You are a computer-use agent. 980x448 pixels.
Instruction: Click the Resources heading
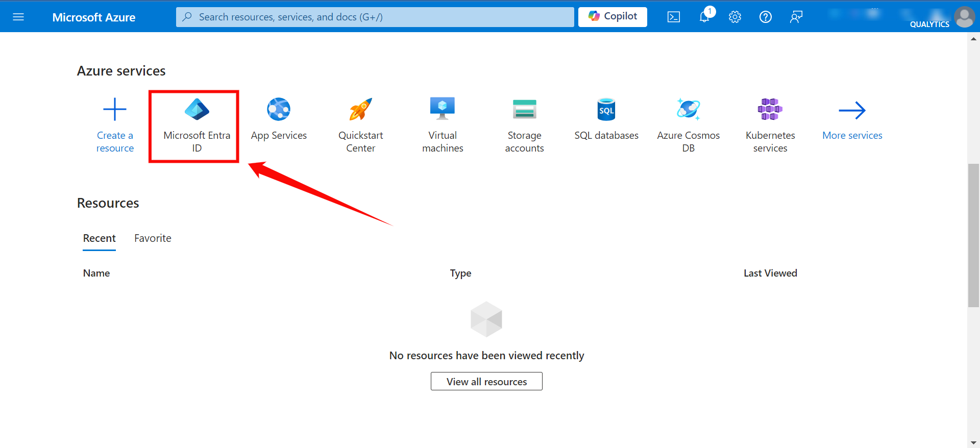coord(108,203)
